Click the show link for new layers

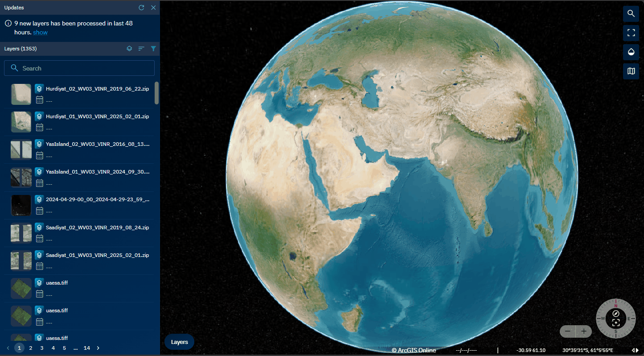point(40,32)
